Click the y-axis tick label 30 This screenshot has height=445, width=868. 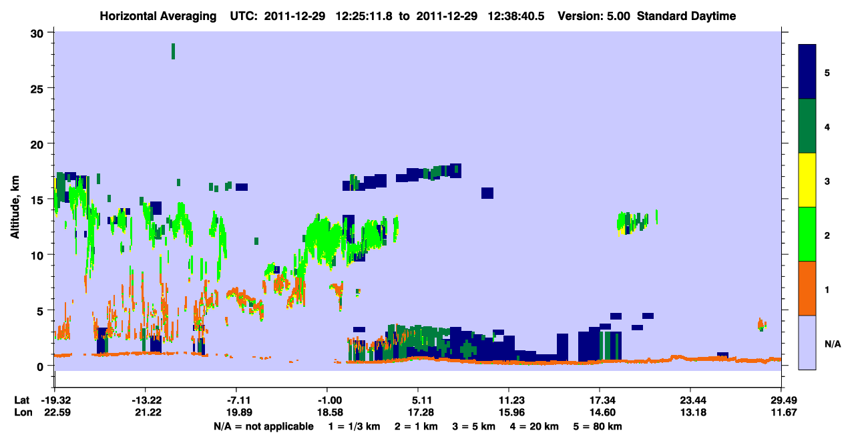click(38, 33)
